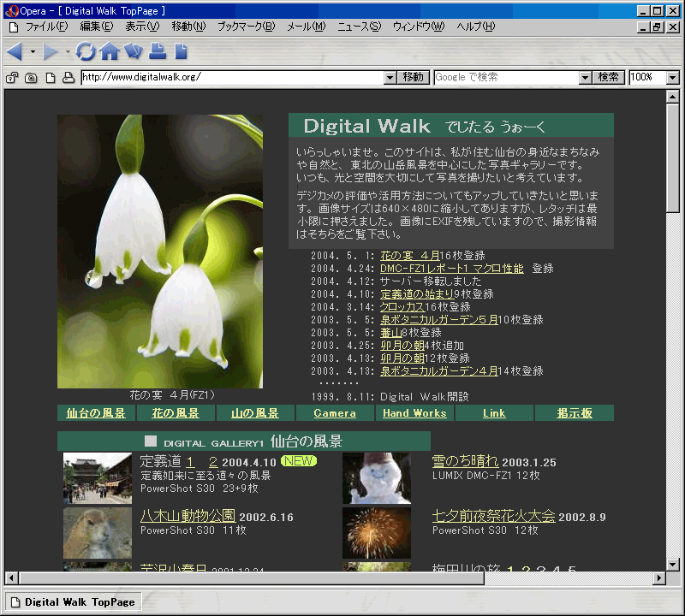Click page icon on Digital Walk TopPage tab
Viewport: 685px width, 616px height.
point(15,602)
